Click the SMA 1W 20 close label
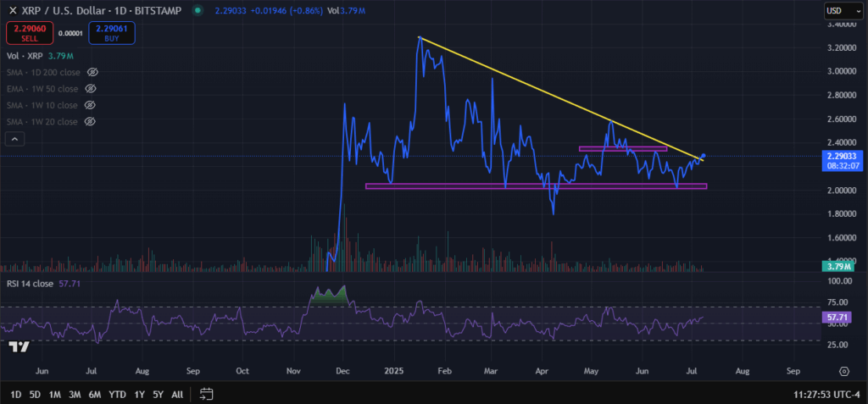 tap(42, 121)
